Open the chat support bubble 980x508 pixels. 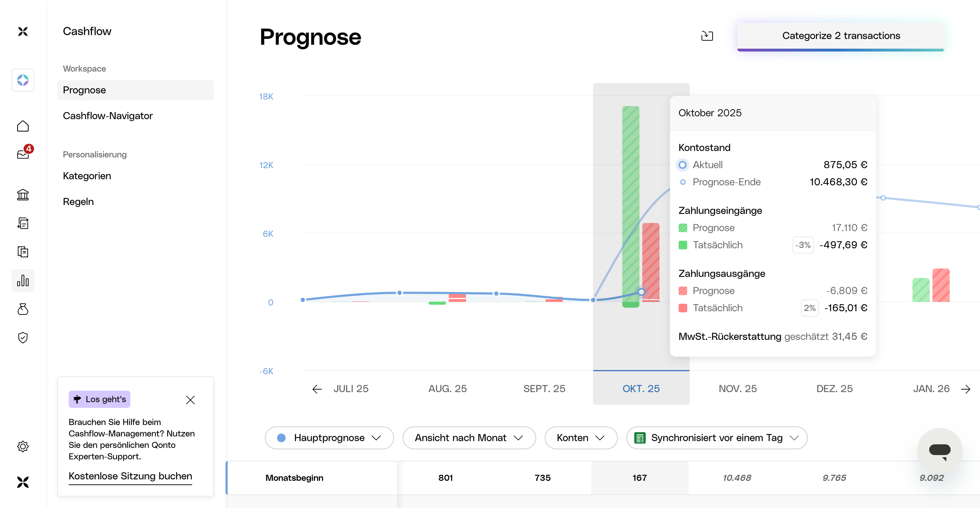click(939, 450)
